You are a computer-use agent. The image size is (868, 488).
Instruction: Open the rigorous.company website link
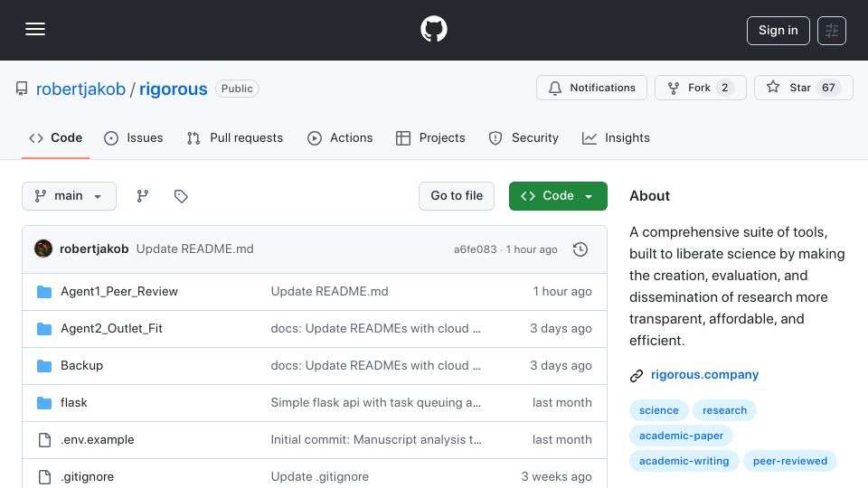point(704,374)
